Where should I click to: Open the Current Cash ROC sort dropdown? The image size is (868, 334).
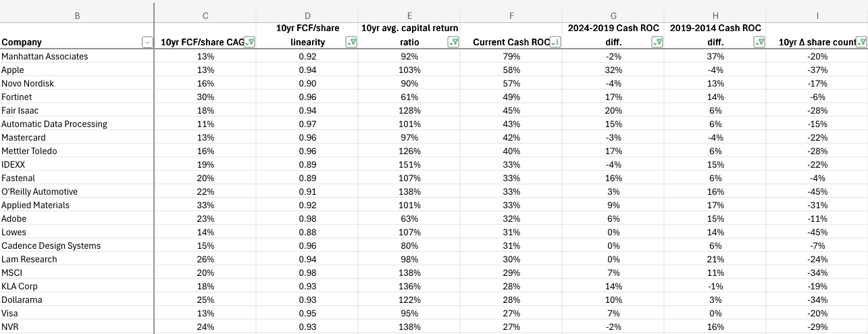coord(556,43)
